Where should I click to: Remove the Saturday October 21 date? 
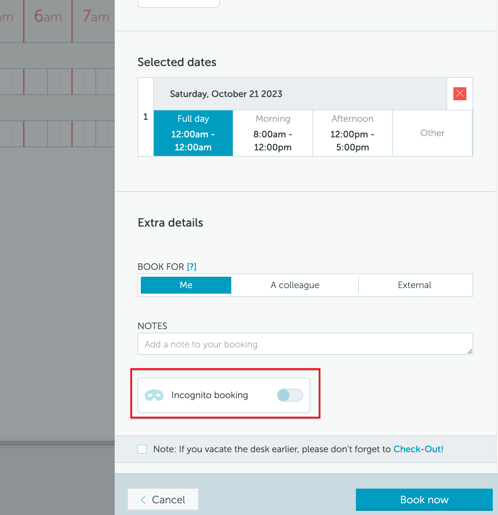pos(459,94)
